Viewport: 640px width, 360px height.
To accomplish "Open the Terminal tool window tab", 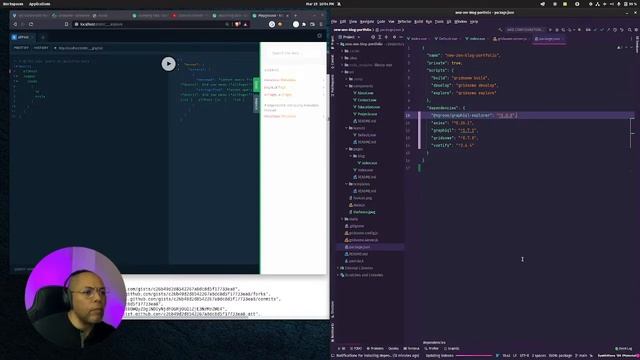I will [411, 349].
